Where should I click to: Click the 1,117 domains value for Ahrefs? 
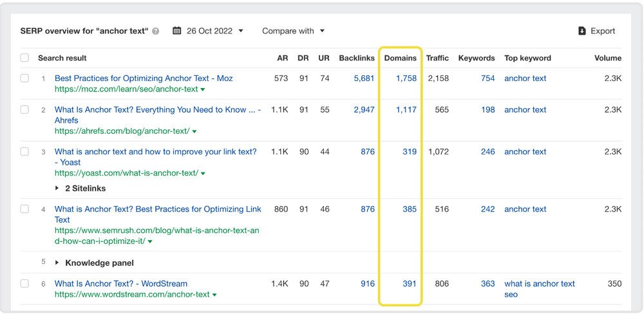(406, 109)
